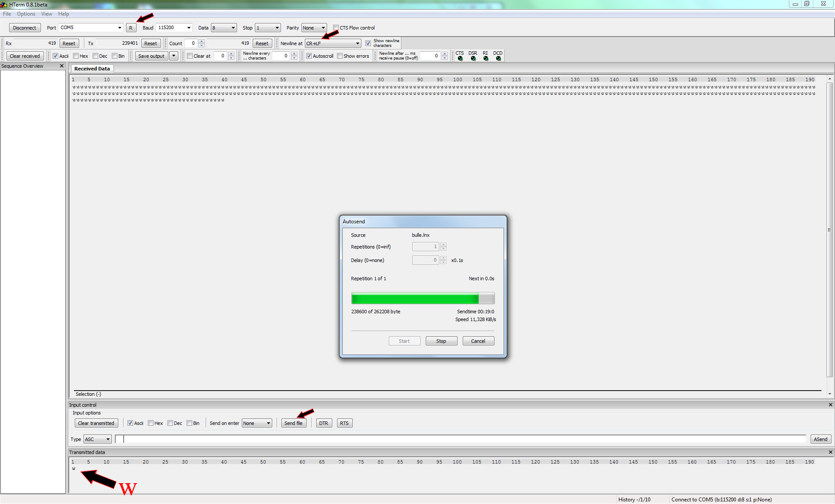The image size is (835, 504).
Task: Open the Options menu
Action: click(26, 14)
